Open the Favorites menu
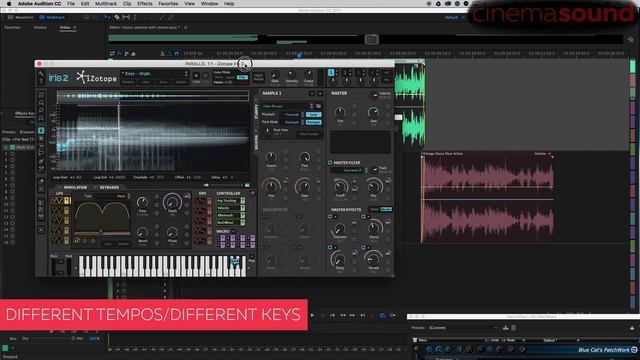This screenshot has width=640, height=360. 168,4
